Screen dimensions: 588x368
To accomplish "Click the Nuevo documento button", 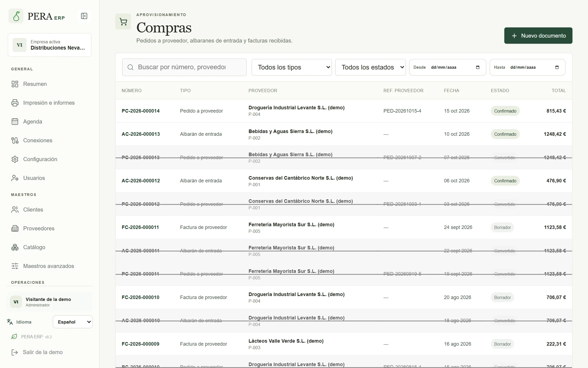I will coord(538,36).
